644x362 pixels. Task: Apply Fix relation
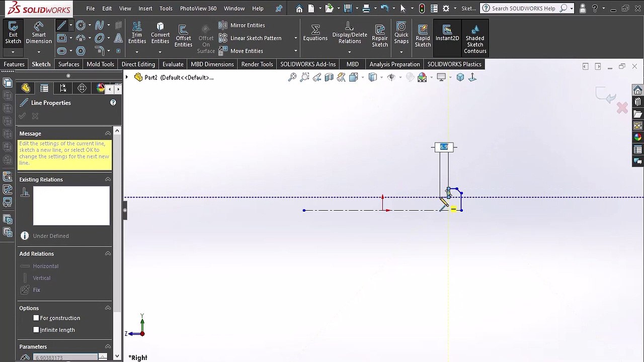(x=31, y=290)
